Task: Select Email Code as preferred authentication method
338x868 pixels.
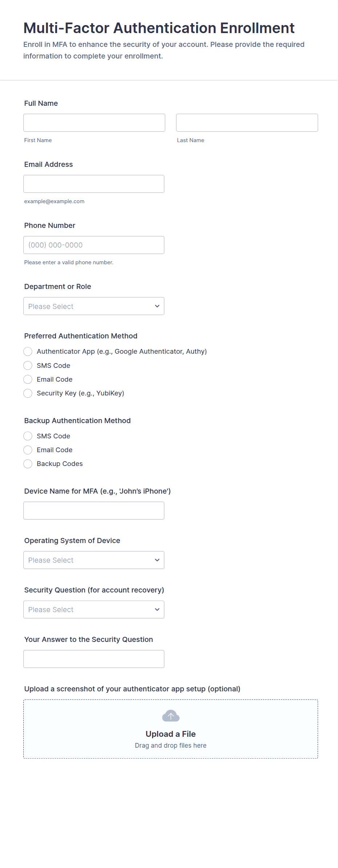Action: coord(28,379)
